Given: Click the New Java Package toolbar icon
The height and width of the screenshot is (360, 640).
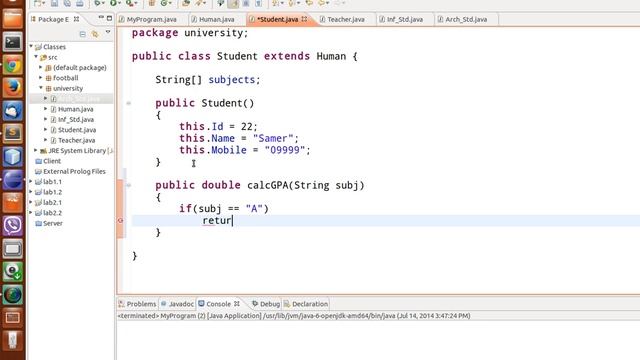Looking at the screenshot, I should [x=152, y=3].
